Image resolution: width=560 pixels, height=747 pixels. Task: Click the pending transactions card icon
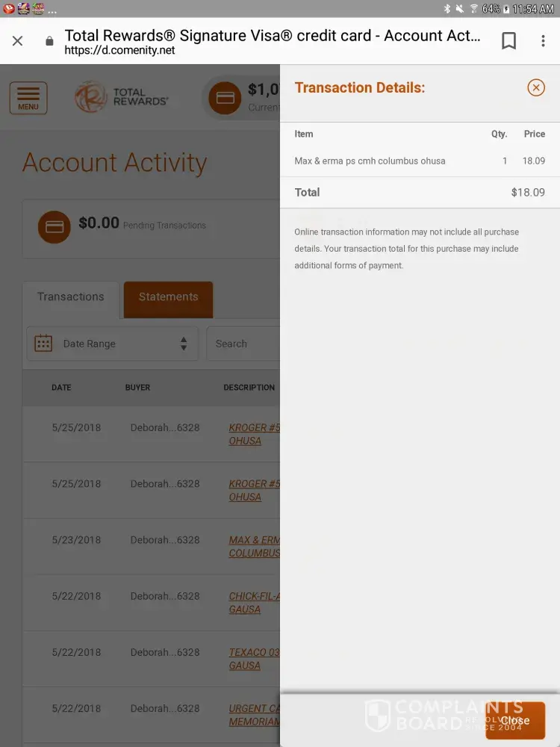click(55, 226)
